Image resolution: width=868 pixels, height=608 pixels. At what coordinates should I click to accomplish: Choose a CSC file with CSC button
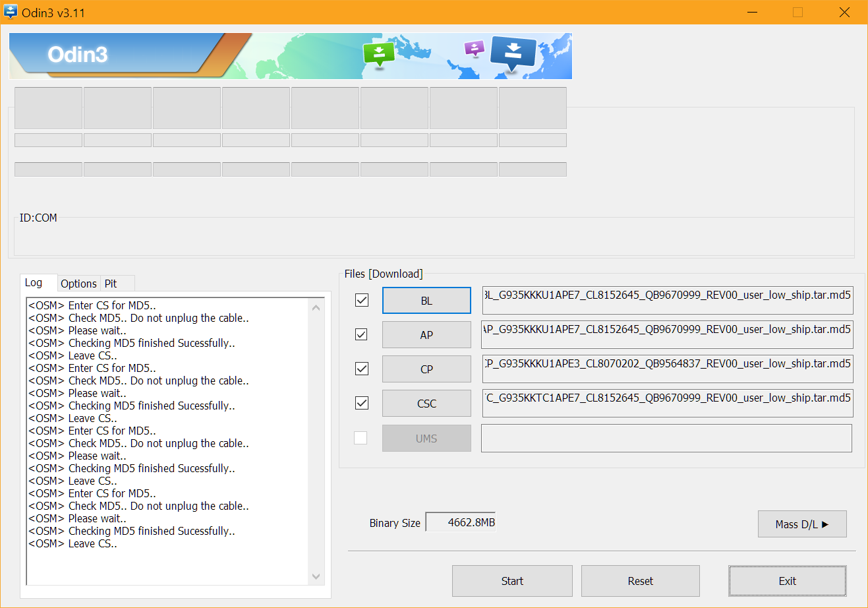tap(426, 404)
